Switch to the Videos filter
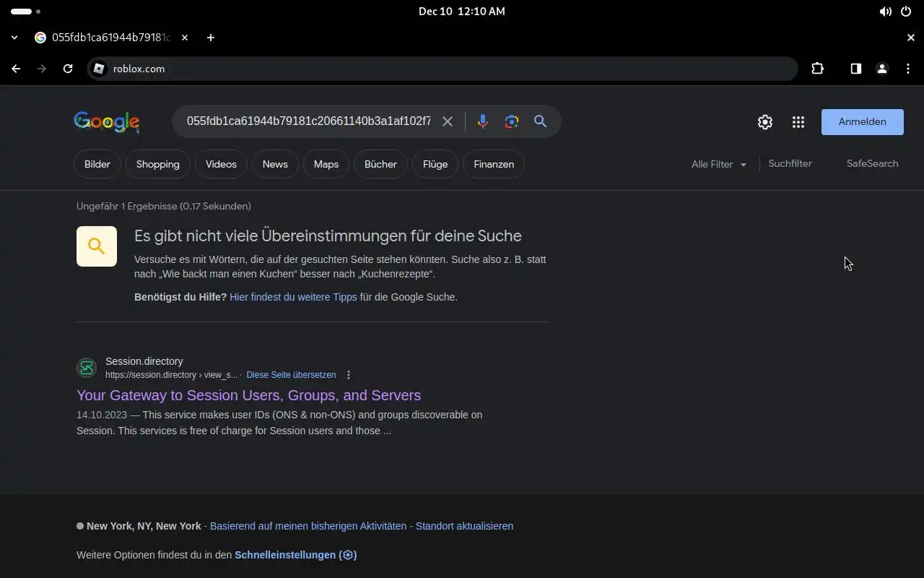The height and width of the screenshot is (578, 924). 221,164
